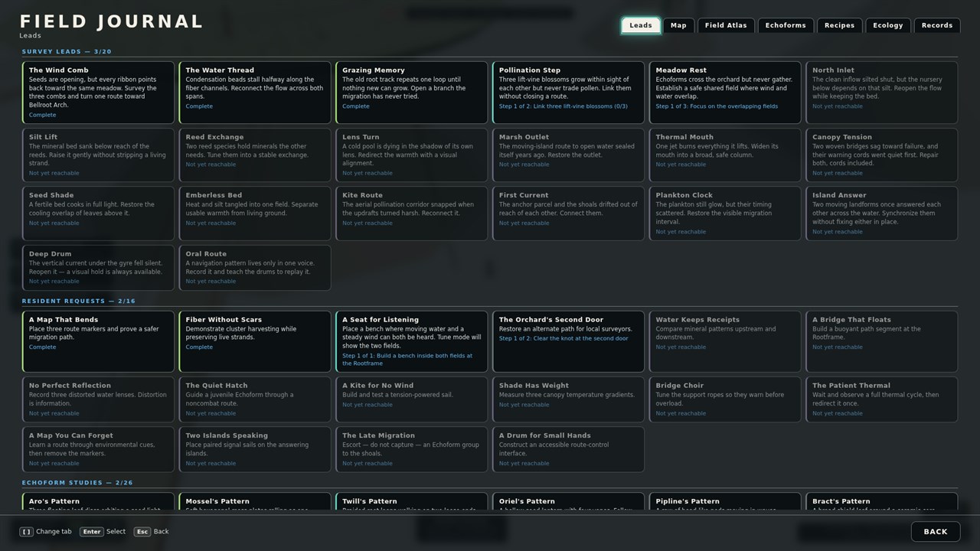Select the Emberless Bed card

pyautogui.click(x=256, y=213)
